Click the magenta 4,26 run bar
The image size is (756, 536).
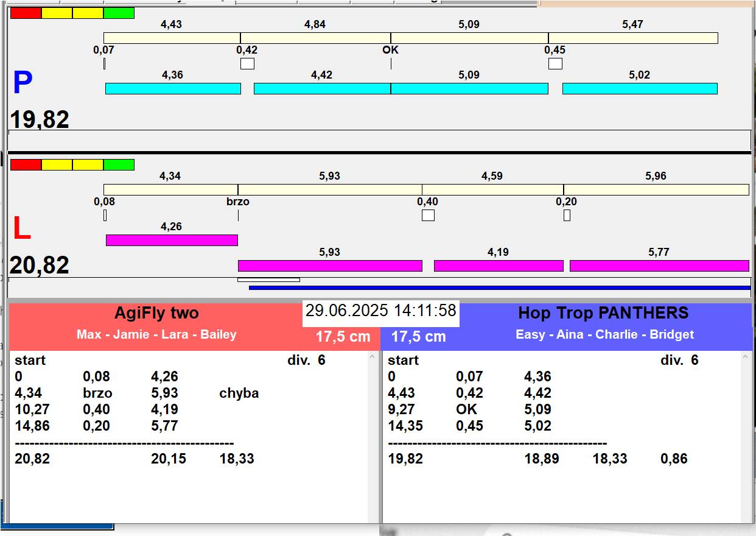tap(172, 240)
